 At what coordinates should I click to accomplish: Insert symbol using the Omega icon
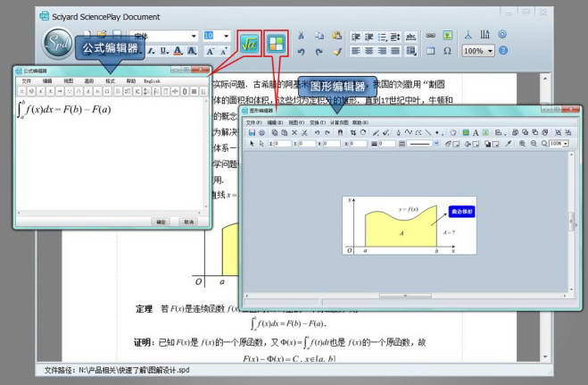click(x=447, y=51)
